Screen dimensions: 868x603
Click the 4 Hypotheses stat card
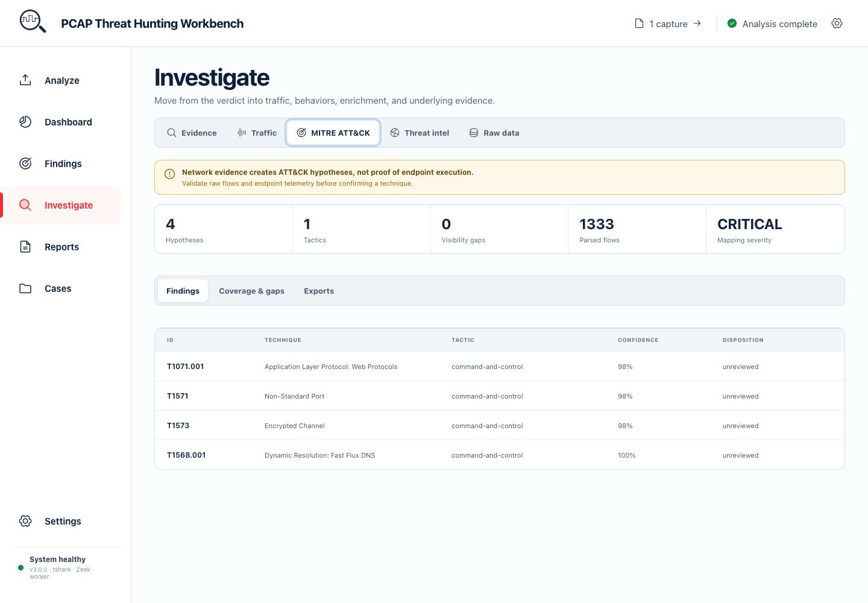point(224,229)
